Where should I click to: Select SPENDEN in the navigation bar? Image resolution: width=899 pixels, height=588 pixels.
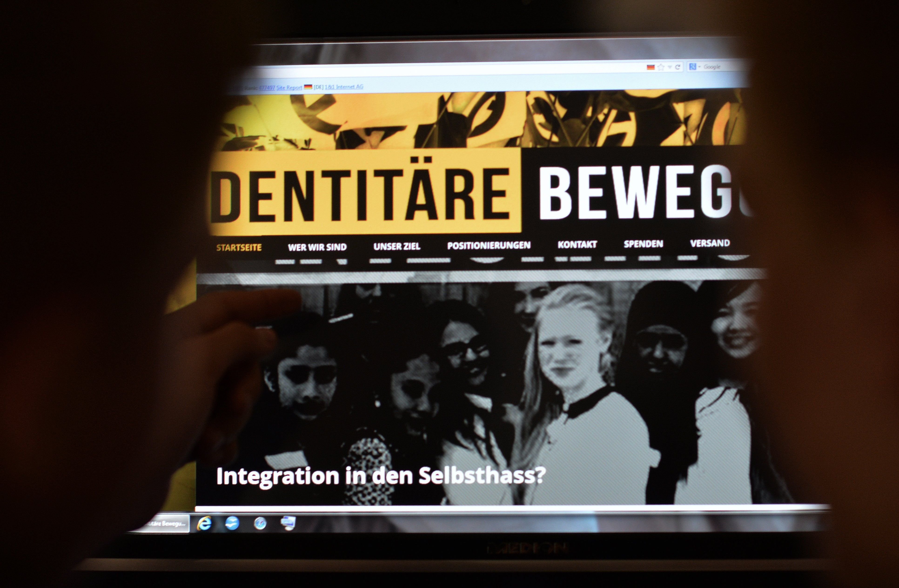(643, 244)
